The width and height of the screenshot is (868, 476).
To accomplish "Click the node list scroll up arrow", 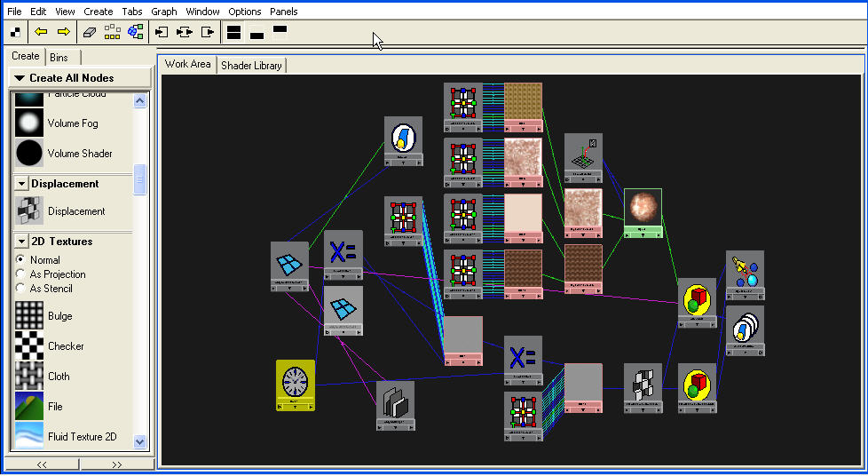I will click(x=139, y=101).
